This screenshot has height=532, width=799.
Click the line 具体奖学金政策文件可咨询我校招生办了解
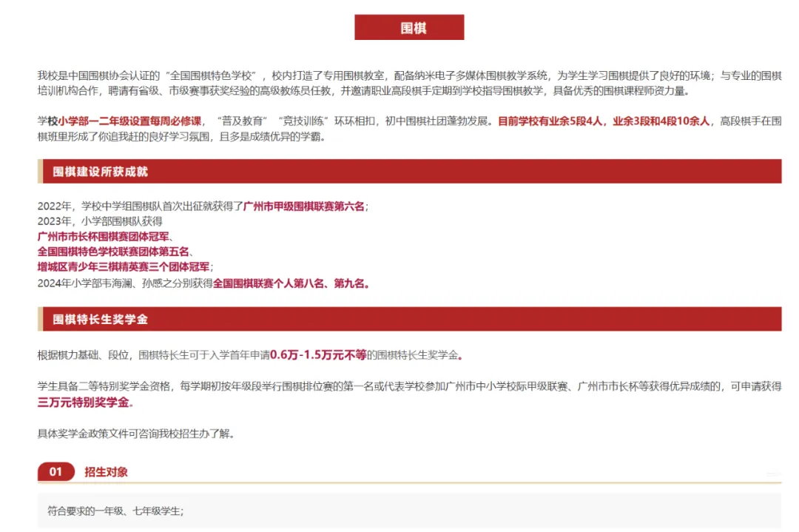(x=135, y=434)
